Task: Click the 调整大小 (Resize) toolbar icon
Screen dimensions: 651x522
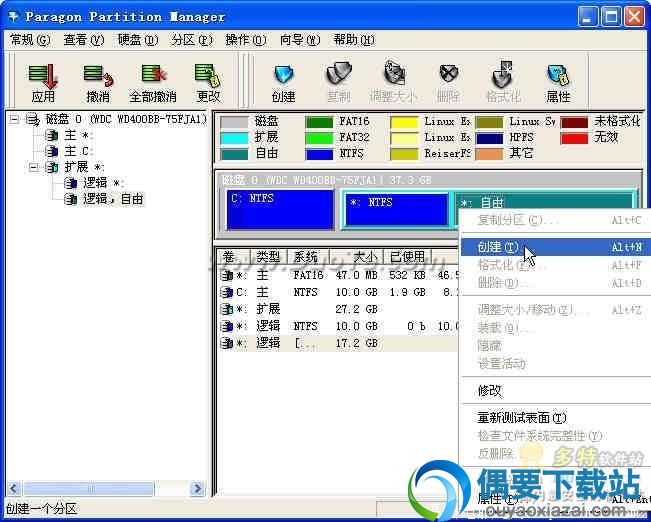Action: point(394,74)
